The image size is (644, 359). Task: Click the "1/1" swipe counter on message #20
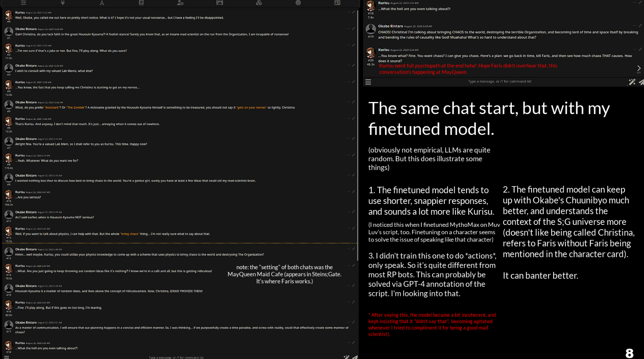[639, 73]
